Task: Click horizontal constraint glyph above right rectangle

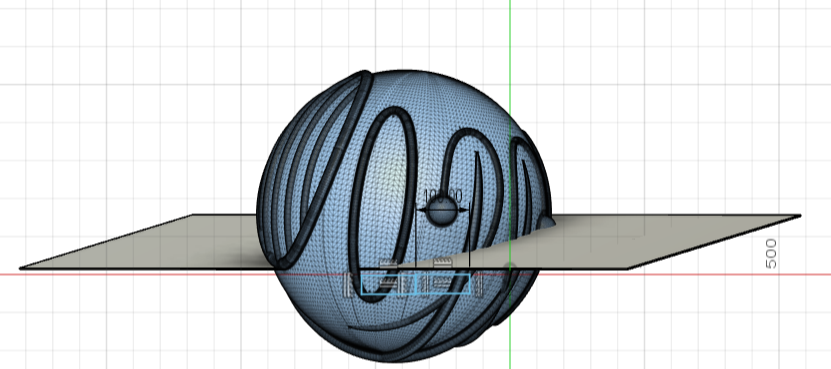Action: (443, 263)
